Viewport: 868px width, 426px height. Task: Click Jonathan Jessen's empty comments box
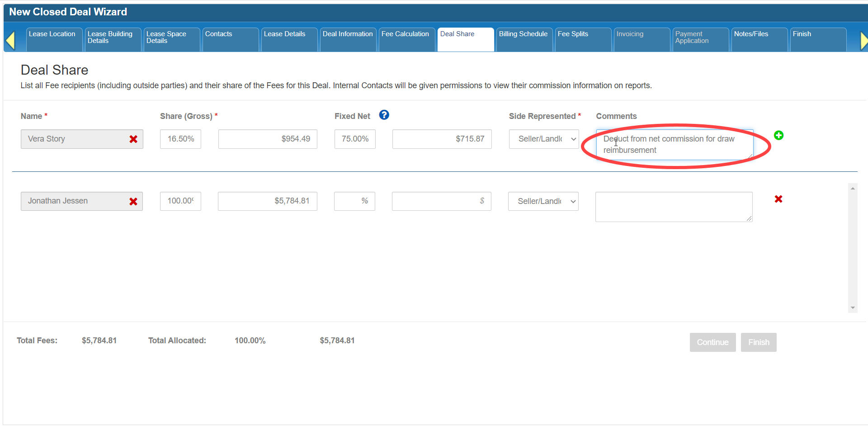pyautogui.click(x=673, y=207)
